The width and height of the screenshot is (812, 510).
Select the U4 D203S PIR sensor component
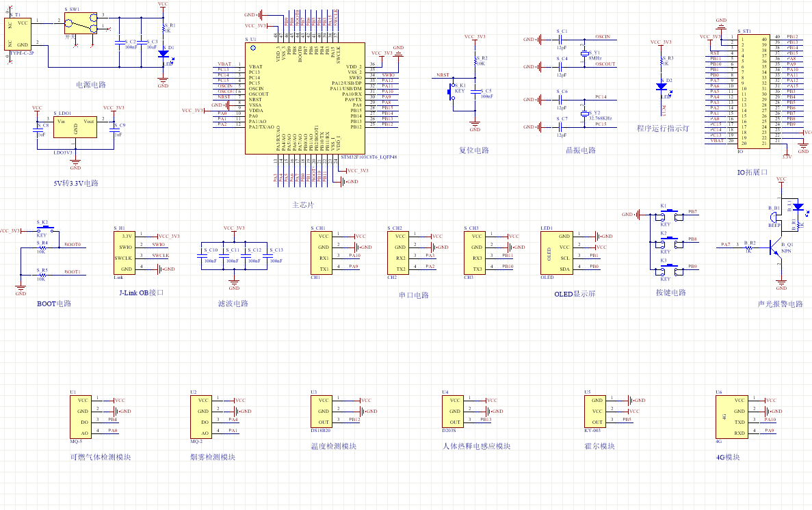click(453, 412)
